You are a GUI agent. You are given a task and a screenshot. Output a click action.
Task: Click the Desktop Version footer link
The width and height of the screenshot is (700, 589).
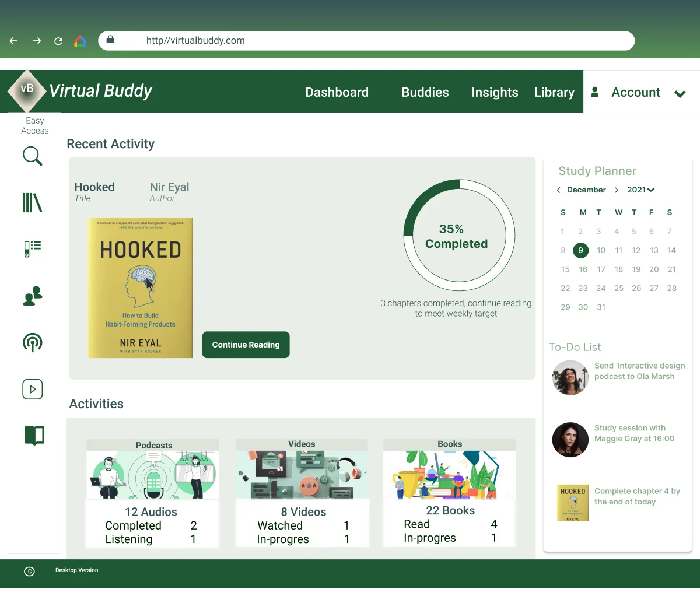77,570
